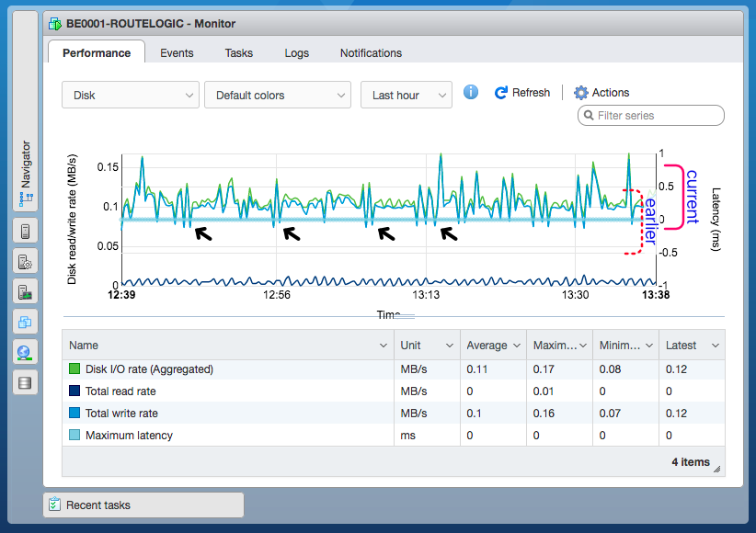Click the Refresh icon

501,92
